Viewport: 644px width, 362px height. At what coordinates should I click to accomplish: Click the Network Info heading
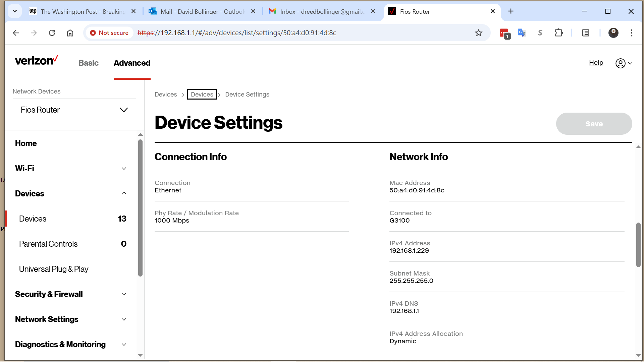click(419, 157)
